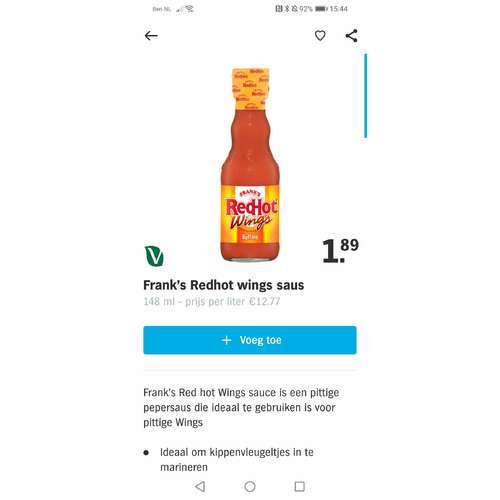This screenshot has width=500, height=500.
Task: Select the Frank's Redhot wings saus title
Action: point(224,285)
